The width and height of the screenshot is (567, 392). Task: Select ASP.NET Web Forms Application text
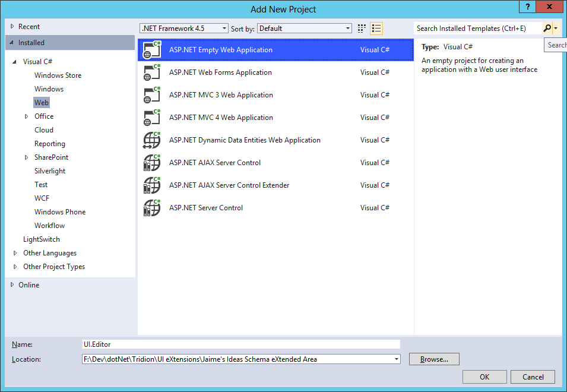coord(220,72)
